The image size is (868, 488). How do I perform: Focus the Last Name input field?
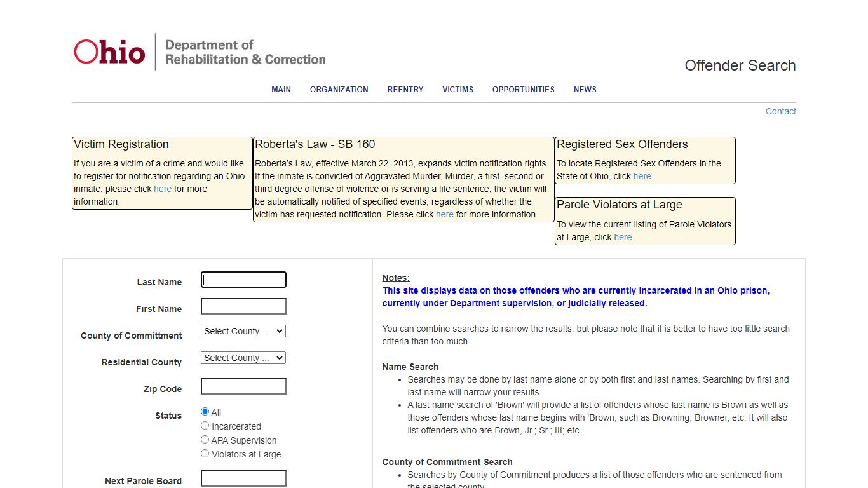point(243,280)
